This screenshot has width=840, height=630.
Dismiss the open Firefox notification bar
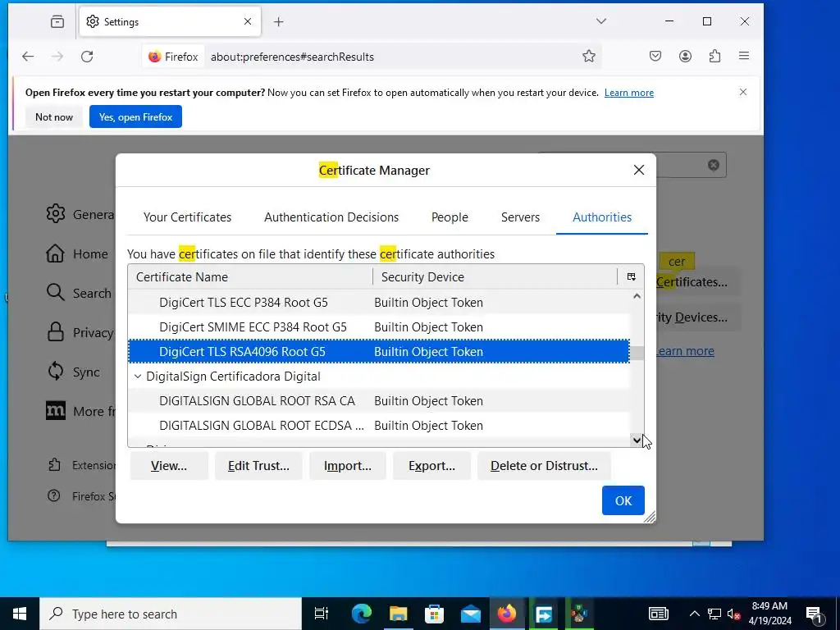(743, 92)
